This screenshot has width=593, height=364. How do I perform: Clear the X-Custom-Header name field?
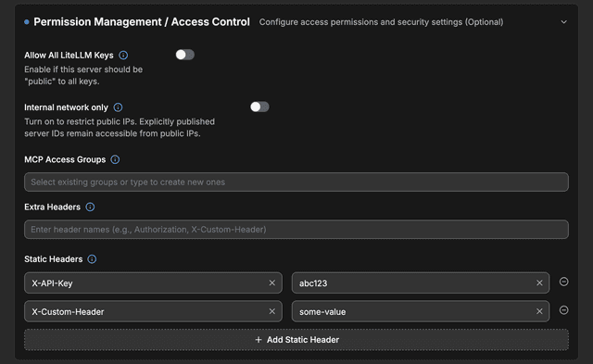[x=271, y=311]
